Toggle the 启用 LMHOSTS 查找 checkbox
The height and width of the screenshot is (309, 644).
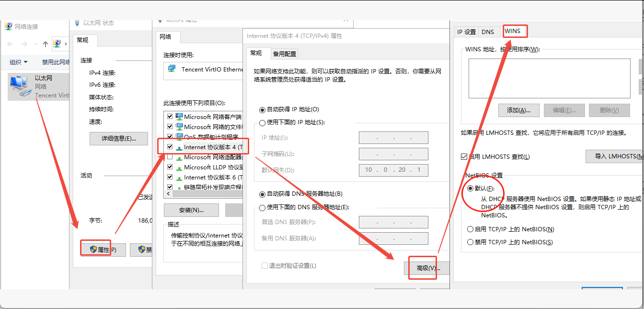click(464, 157)
